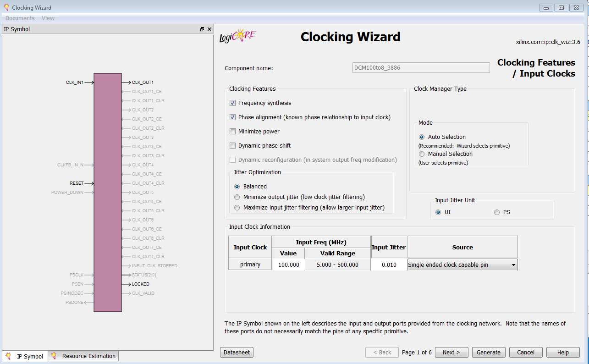The width and height of the screenshot is (589, 364).
Task: Click the PSCLK port label
Action: (x=77, y=275)
